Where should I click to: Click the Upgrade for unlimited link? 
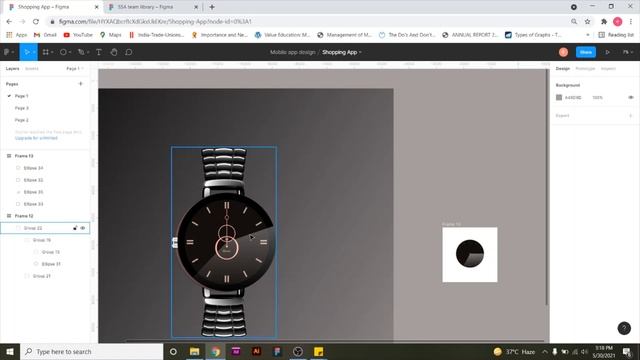tap(36, 138)
